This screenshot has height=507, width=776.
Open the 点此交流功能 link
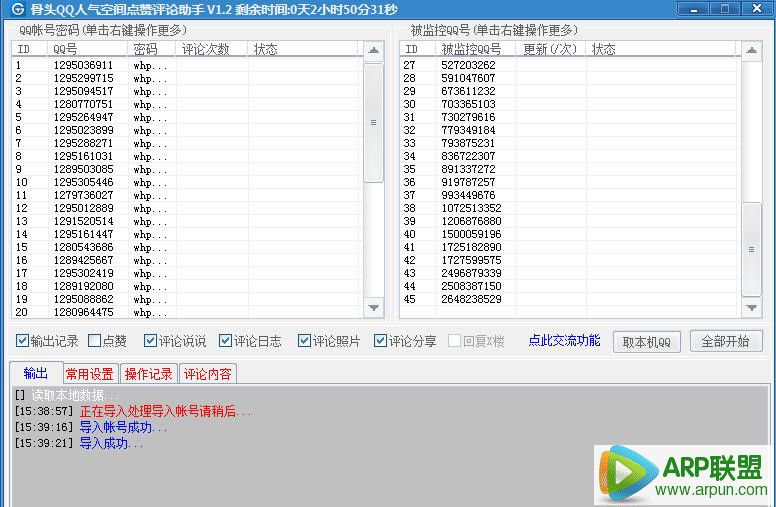click(x=564, y=341)
